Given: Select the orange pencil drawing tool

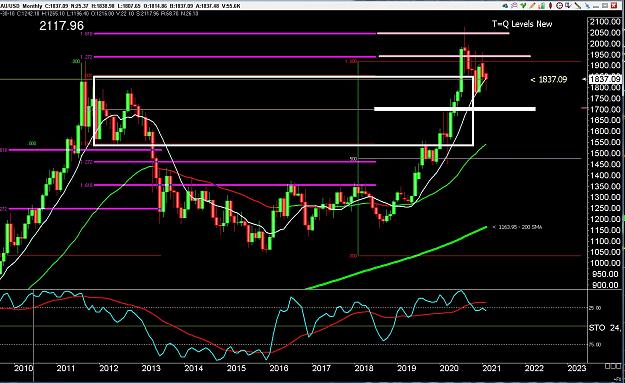Looking at the screenshot, I should point(533,6).
